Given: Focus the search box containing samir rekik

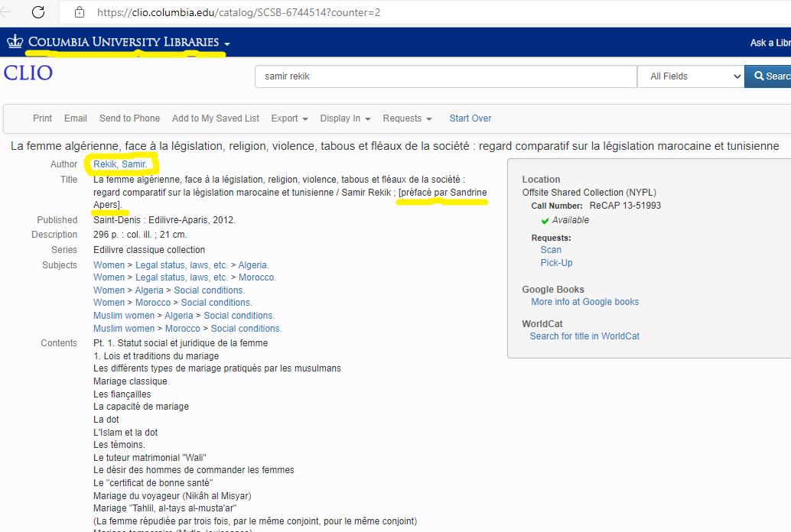Looking at the screenshot, I should [446, 76].
